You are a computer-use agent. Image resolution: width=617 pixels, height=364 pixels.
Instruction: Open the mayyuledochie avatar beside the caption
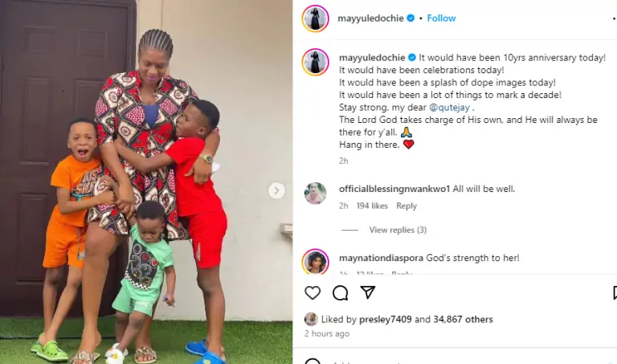tap(315, 62)
